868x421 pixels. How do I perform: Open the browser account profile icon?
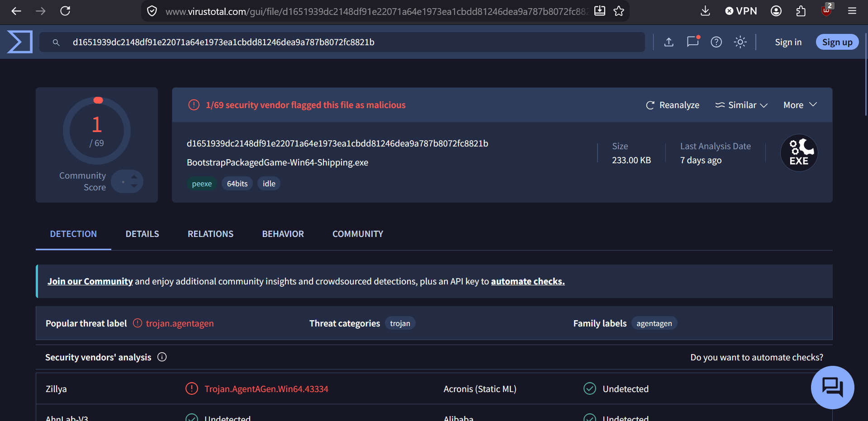pyautogui.click(x=776, y=11)
